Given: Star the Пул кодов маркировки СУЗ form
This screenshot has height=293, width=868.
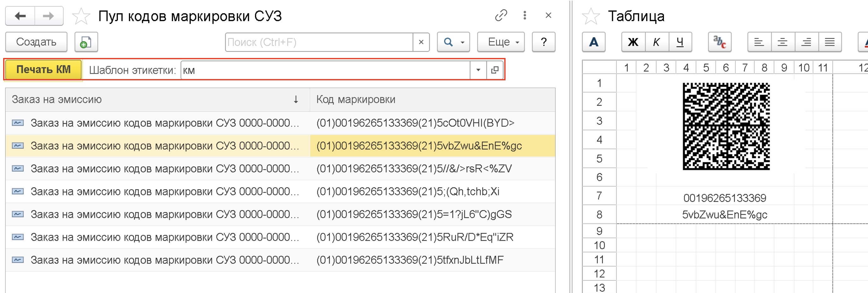Looking at the screenshot, I should 81,16.
